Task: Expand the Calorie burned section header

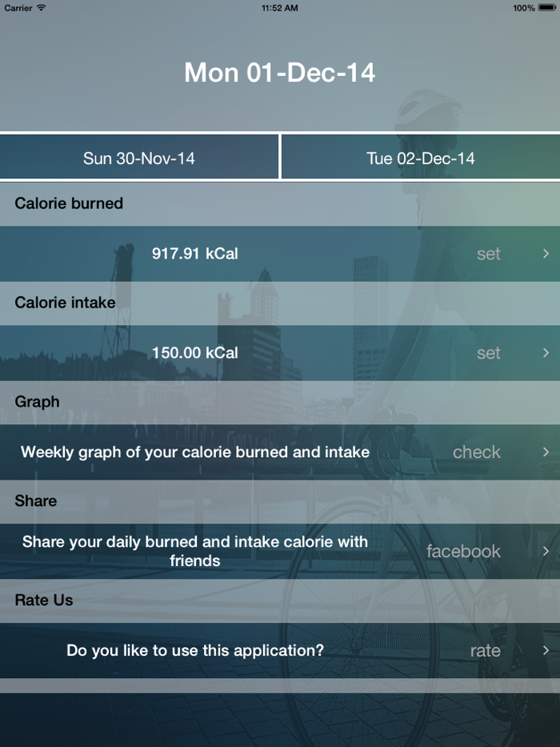Action: pos(68,203)
